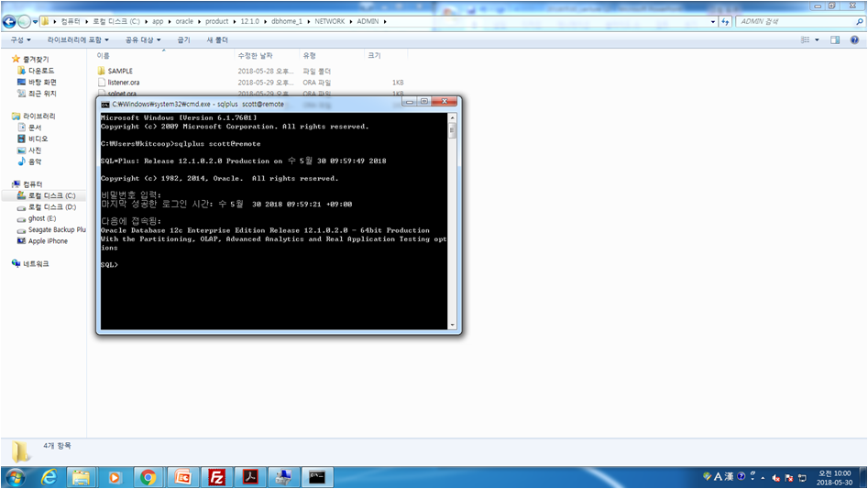Image resolution: width=868 pixels, height=489 pixels.
Task: Click the muted volume tray icon
Action: tap(776, 477)
